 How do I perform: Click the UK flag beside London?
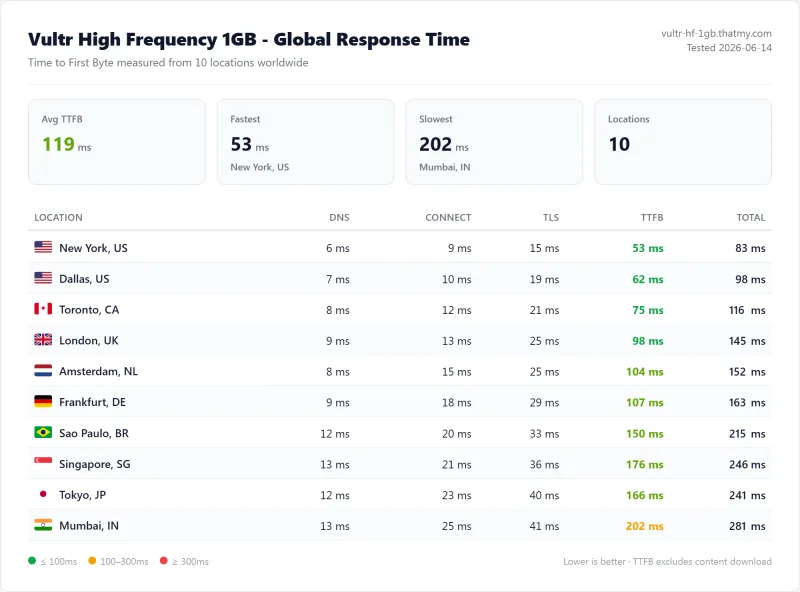click(x=43, y=340)
